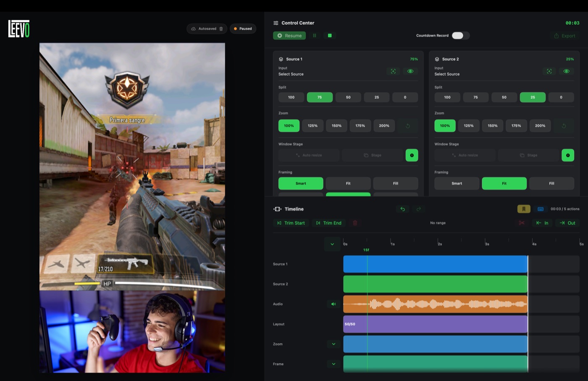588x381 pixels.
Task: Set Source 1 zoom to 125%
Action: tap(313, 126)
